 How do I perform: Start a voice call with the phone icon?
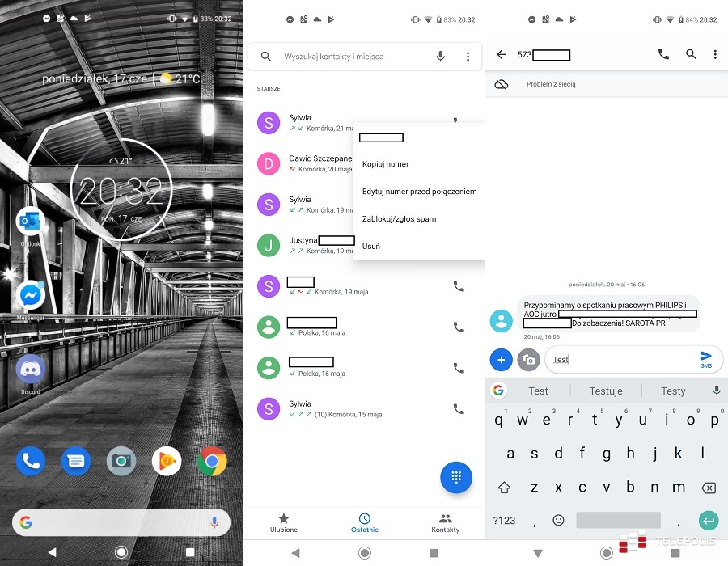[663, 54]
